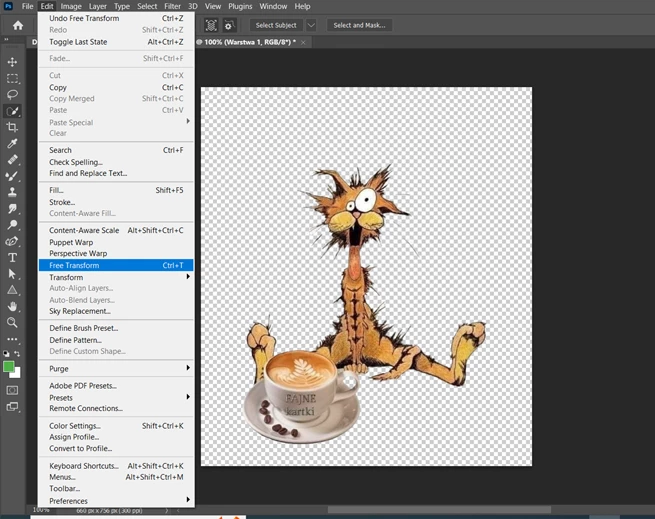Image resolution: width=655 pixels, height=519 pixels.
Task: Select the Horizontal Type tool
Action: [12, 257]
